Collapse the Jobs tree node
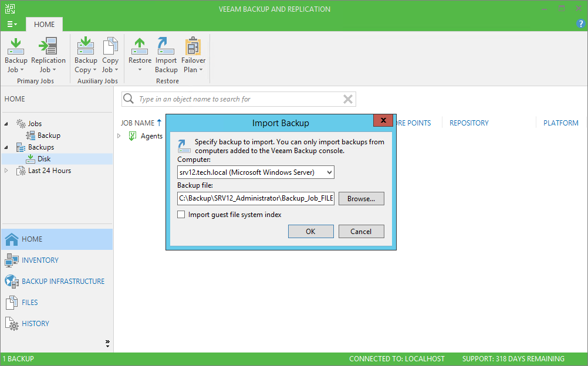 click(6, 124)
